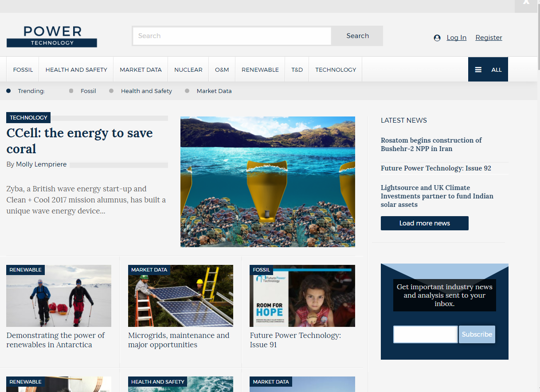The height and width of the screenshot is (392, 540).
Task: Click the user account icon
Action: (x=437, y=38)
